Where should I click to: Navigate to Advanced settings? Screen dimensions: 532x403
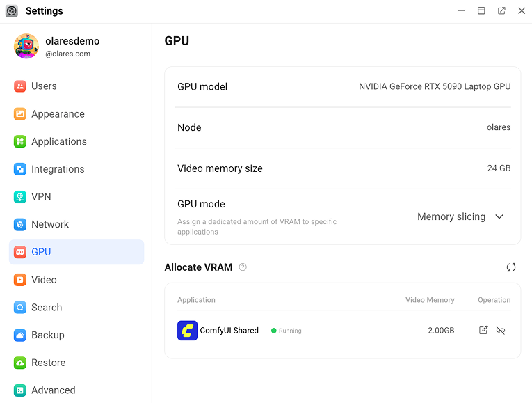point(53,390)
